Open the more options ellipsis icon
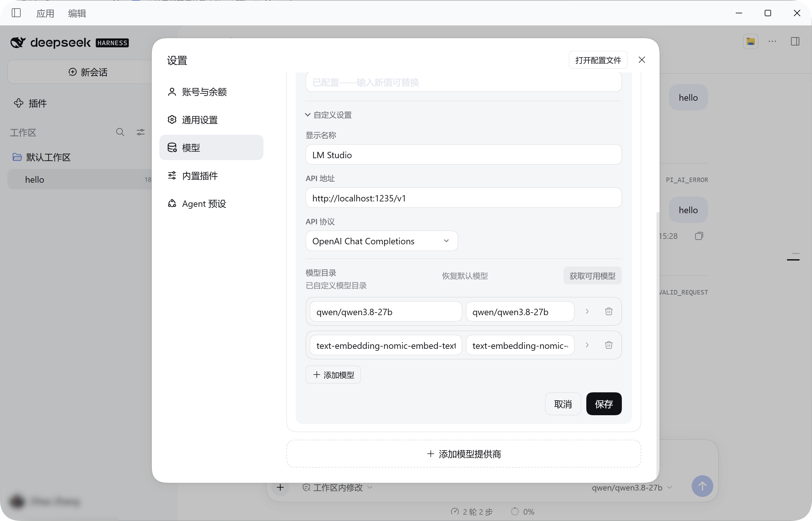The width and height of the screenshot is (812, 521). pos(772,41)
